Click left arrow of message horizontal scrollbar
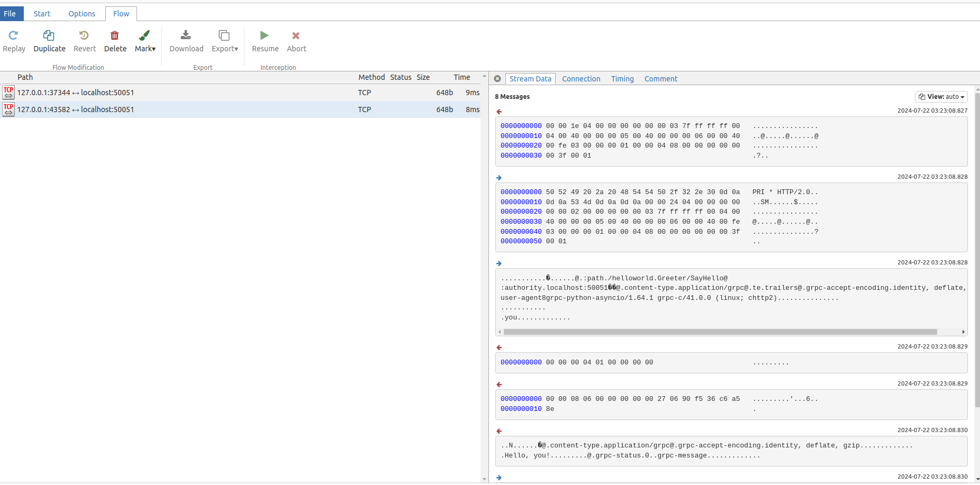980x485 pixels. [x=500, y=332]
